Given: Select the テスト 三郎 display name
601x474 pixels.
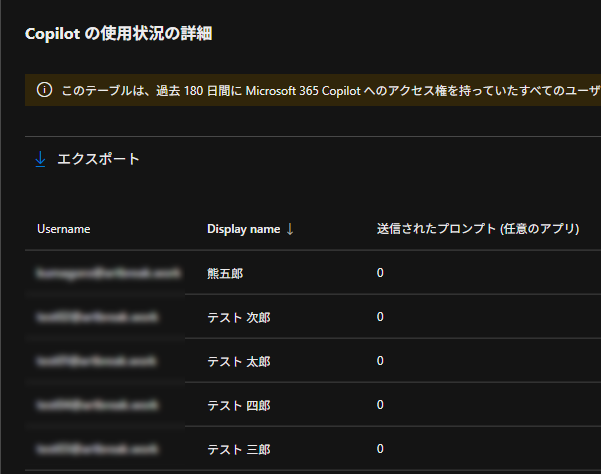Looking at the screenshot, I should [x=238, y=449].
